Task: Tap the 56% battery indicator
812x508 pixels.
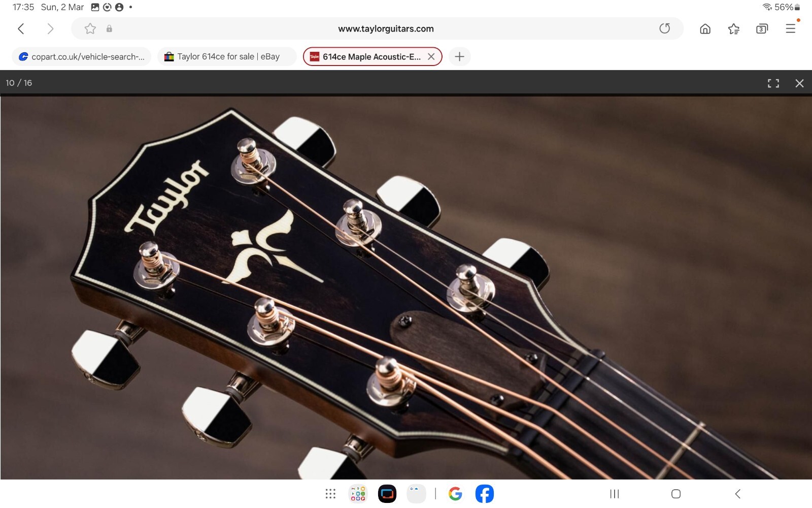Action: coord(787,7)
